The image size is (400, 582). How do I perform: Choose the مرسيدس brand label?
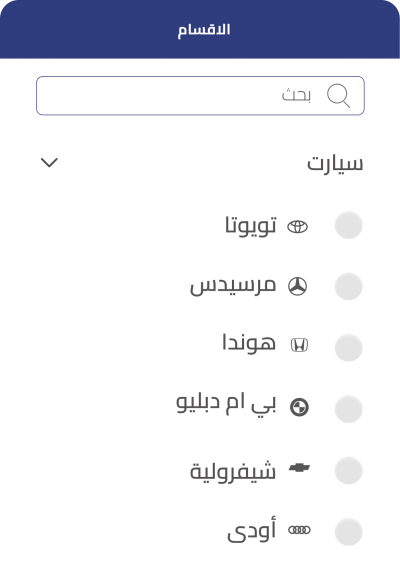pos(233,286)
